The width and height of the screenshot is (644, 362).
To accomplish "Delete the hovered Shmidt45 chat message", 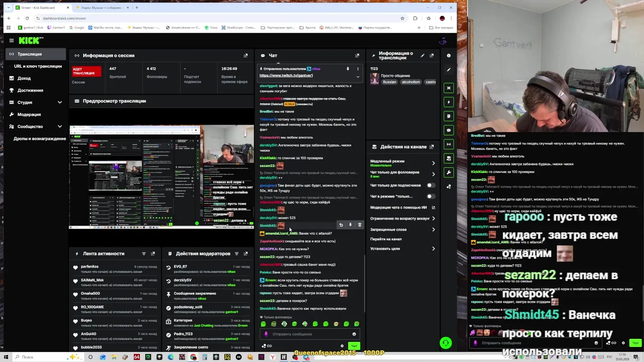I will 359,225.
